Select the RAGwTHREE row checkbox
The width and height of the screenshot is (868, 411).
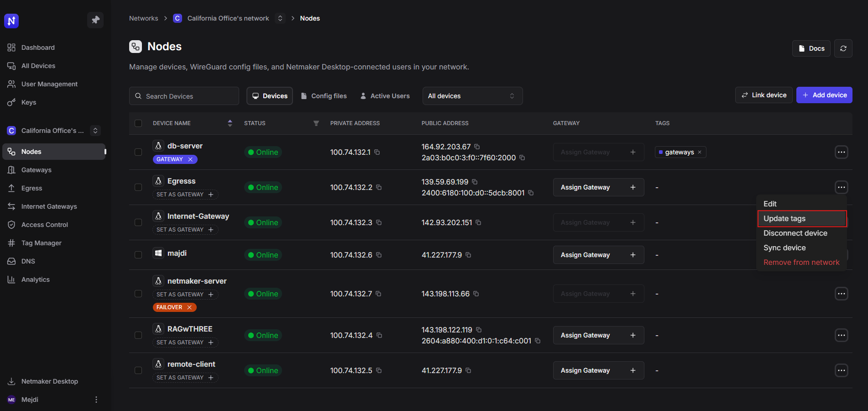coord(138,335)
